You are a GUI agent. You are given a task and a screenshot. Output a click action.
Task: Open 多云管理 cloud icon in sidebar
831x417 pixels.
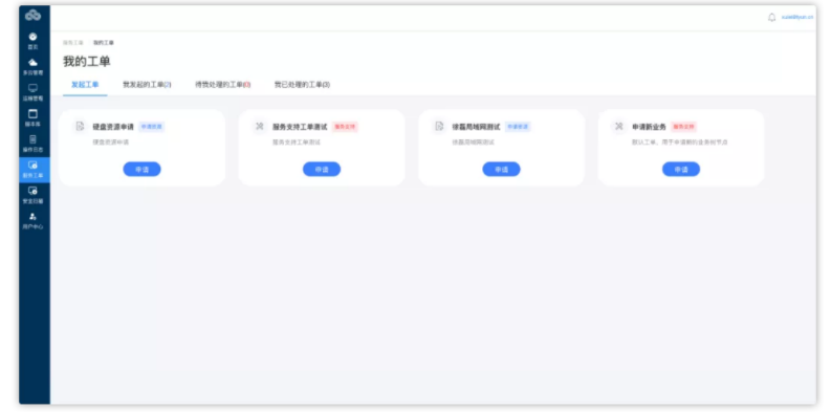33,67
